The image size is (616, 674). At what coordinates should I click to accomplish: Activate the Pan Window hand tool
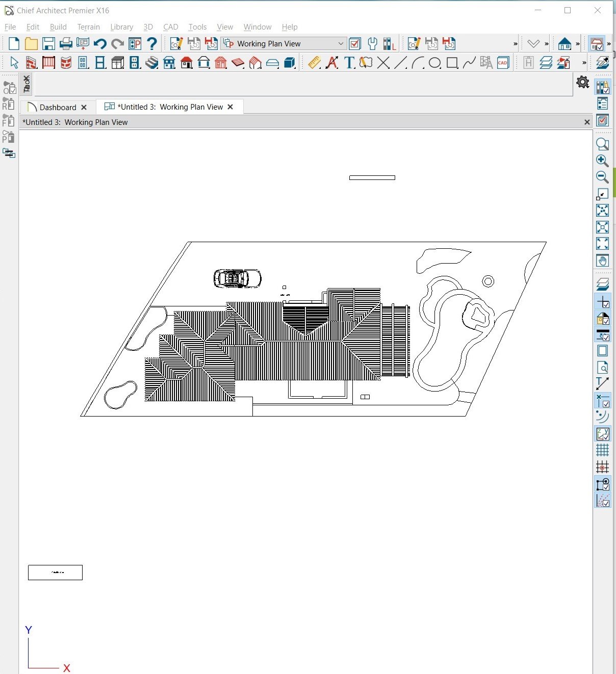602,261
